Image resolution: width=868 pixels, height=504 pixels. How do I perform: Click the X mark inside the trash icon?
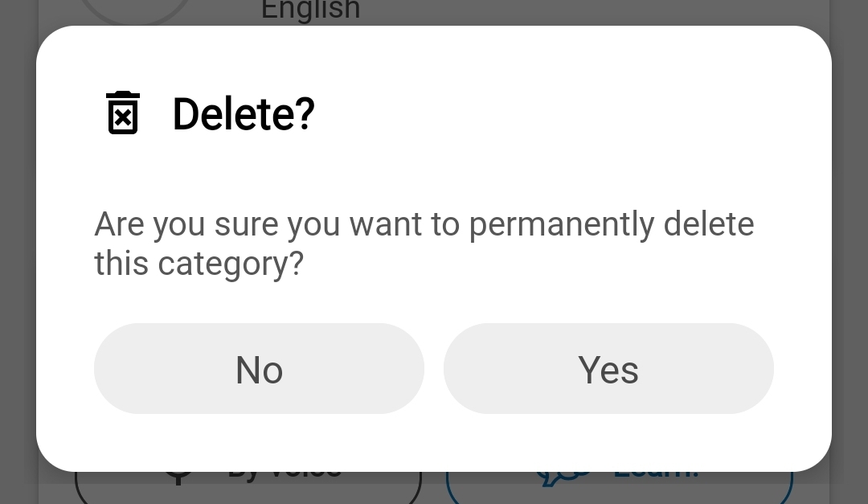click(123, 119)
